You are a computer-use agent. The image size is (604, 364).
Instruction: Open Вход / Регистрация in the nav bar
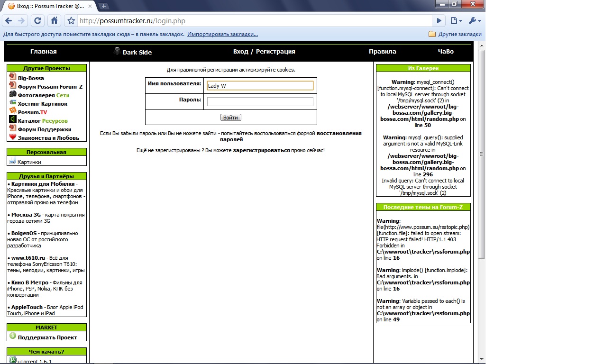click(264, 52)
